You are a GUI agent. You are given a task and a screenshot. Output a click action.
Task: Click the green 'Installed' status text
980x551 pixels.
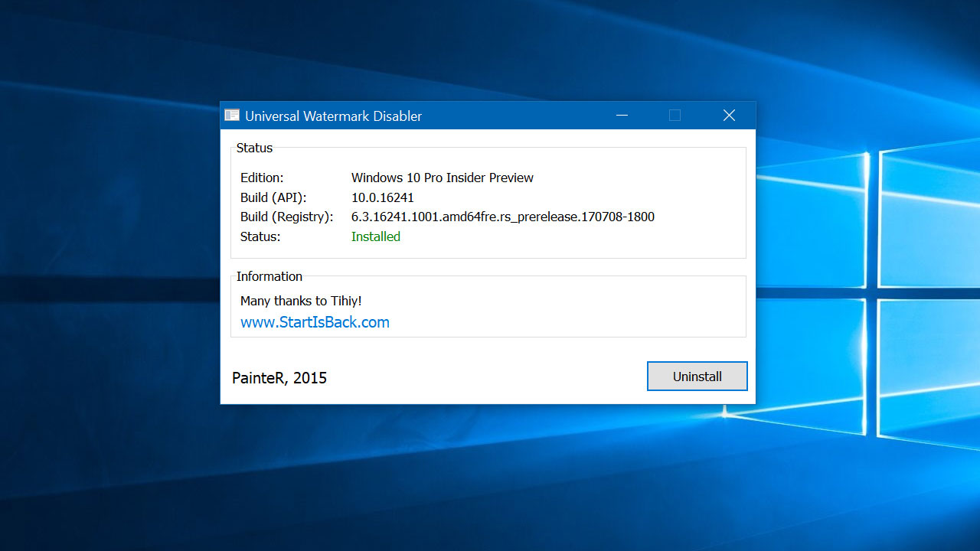click(376, 237)
